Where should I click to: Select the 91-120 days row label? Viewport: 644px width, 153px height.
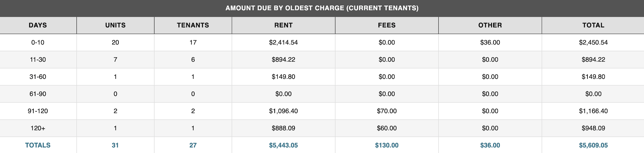pyautogui.click(x=38, y=111)
